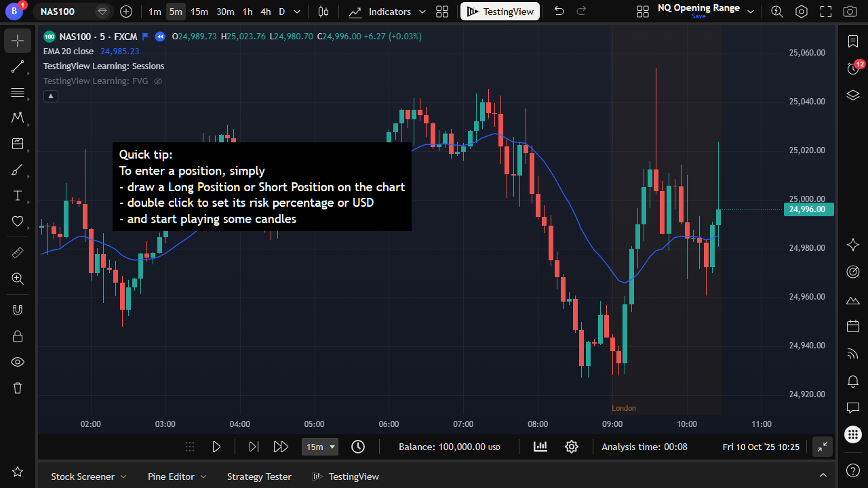The width and height of the screenshot is (868, 488).
Task: Open the calendar panel
Action: tap(854, 326)
